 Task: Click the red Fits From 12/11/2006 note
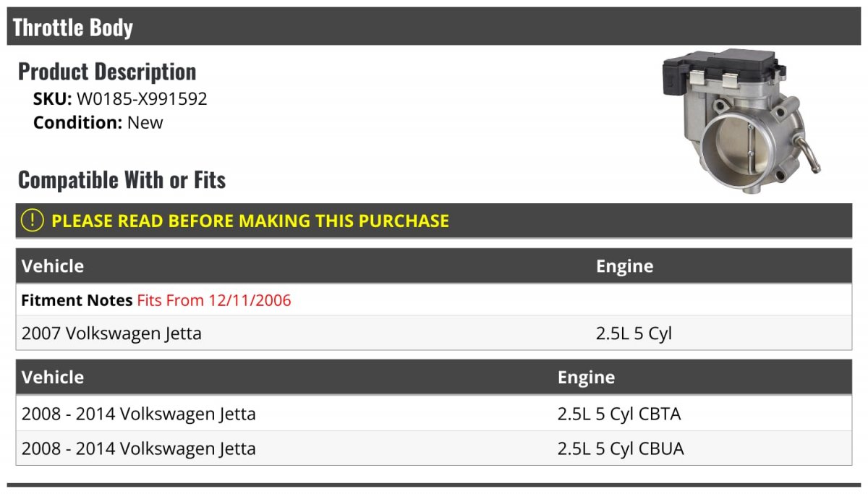[x=214, y=300]
